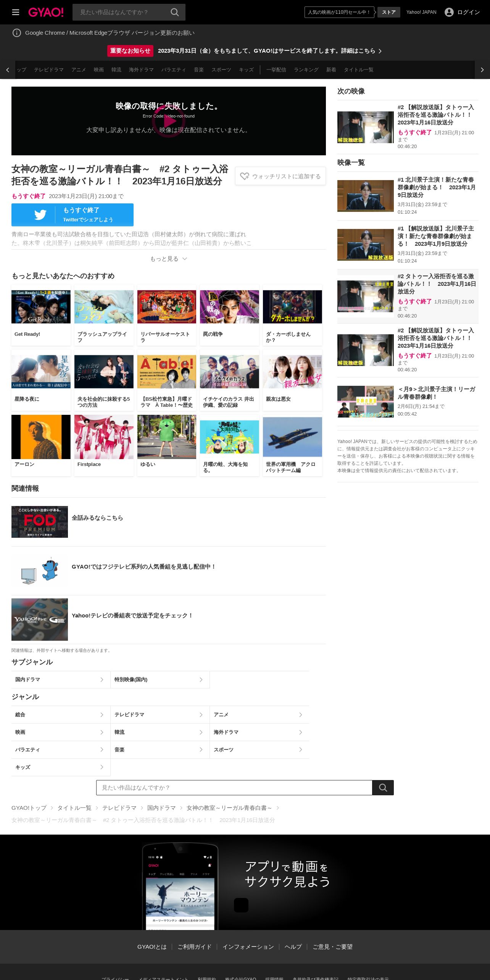Open 親友は悪女 thumbnail
Screen dimensions: 490x980
click(292, 372)
